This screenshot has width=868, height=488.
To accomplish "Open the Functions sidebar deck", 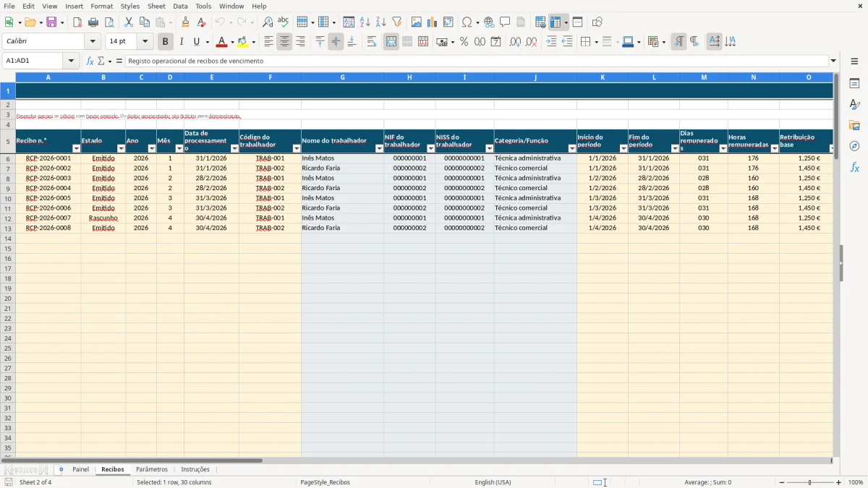I will coord(854,167).
